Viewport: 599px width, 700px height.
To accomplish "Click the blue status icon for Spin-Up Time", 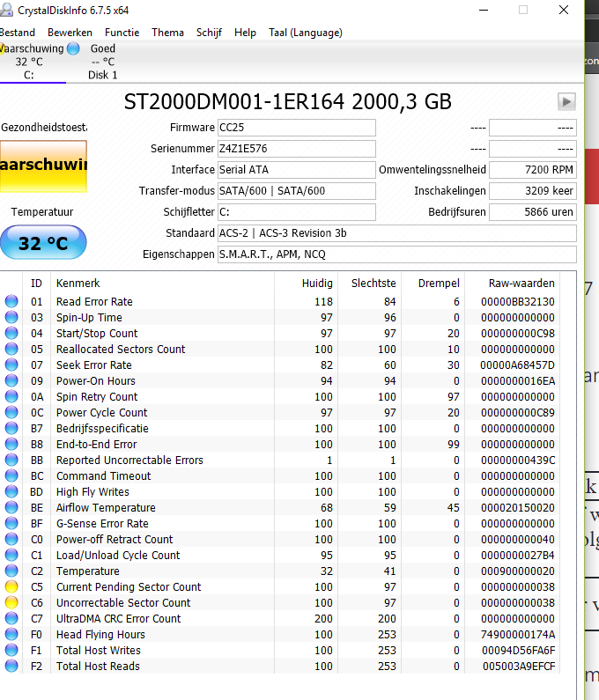I will (x=11, y=317).
